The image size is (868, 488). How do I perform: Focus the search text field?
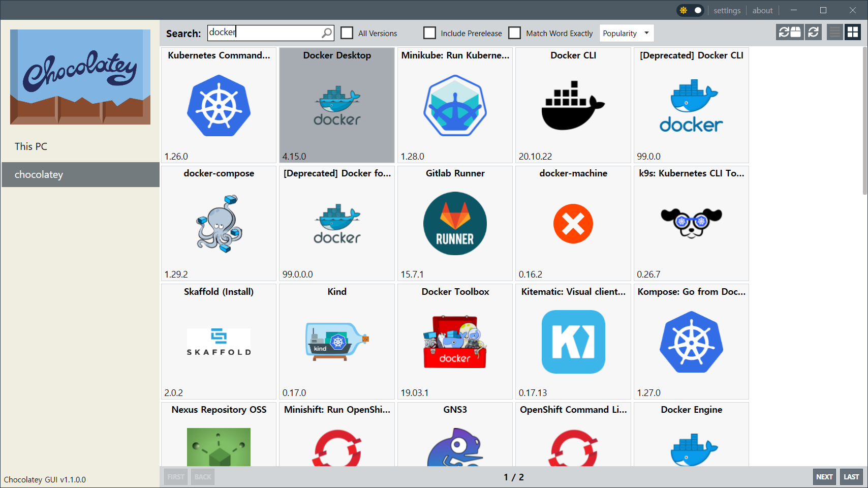[270, 33]
